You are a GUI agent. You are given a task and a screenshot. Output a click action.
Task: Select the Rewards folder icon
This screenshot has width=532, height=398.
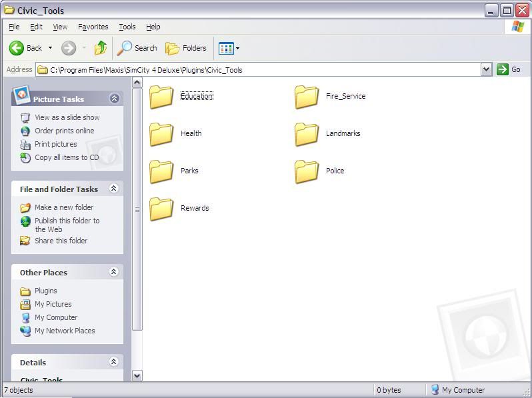tap(161, 209)
